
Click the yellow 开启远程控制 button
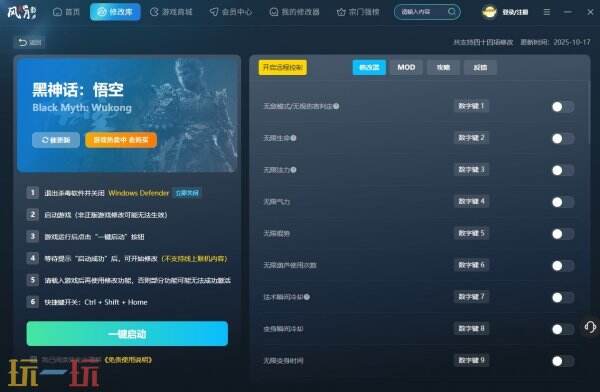pyautogui.click(x=283, y=67)
